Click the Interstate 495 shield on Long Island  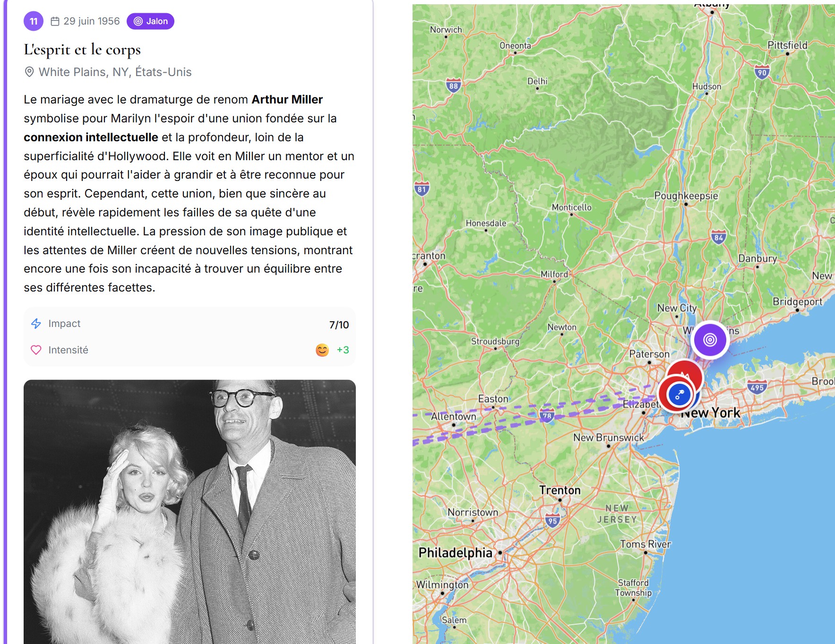pos(757,387)
